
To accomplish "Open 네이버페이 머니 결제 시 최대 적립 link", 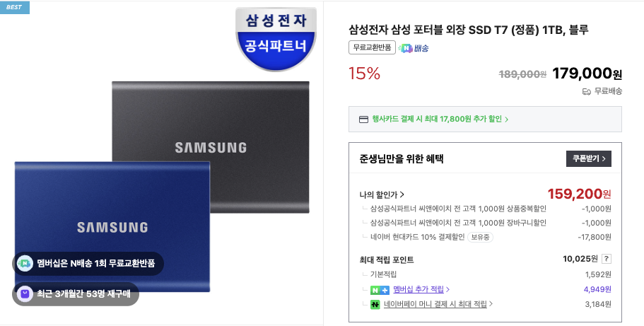I will (x=435, y=304).
